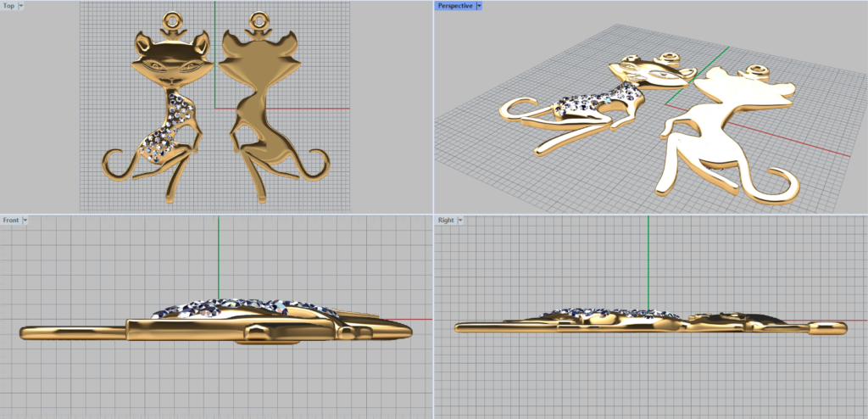This screenshot has width=868, height=419.
Task: Expand the Right viewport menu arrow
Action: pyautogui.click(x=460, y=221)
